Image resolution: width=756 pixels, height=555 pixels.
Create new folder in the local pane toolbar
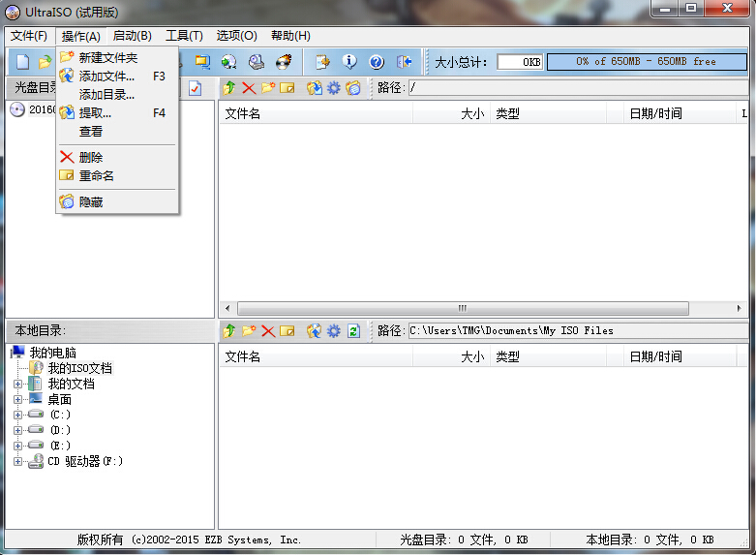[x=249, y=331]
